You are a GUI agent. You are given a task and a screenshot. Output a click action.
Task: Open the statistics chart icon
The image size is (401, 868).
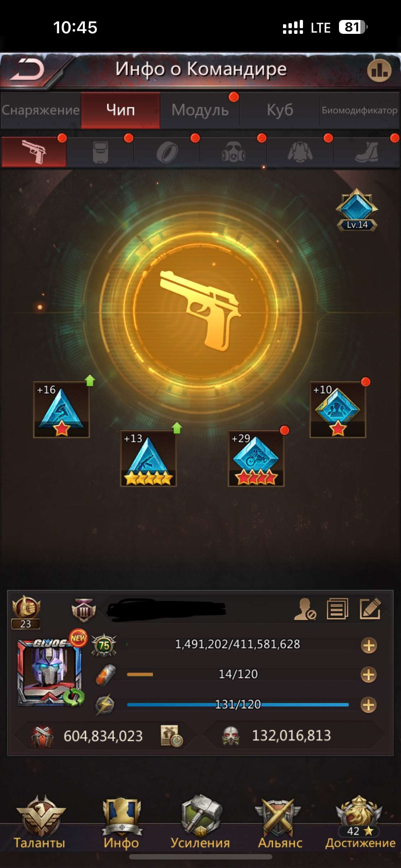[x=379, y=71]
